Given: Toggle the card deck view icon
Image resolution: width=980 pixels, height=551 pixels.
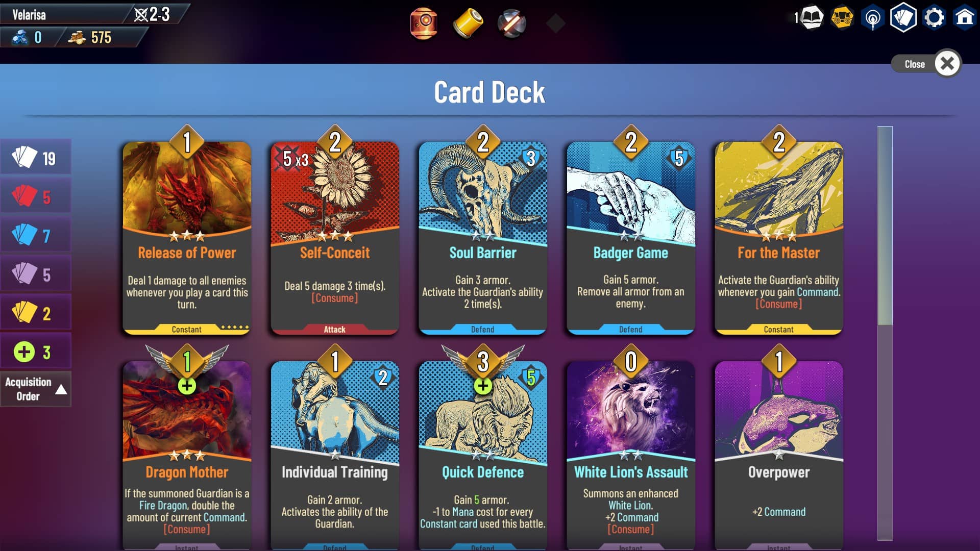Looking at the screenshot, I should [x=903, y=18].
